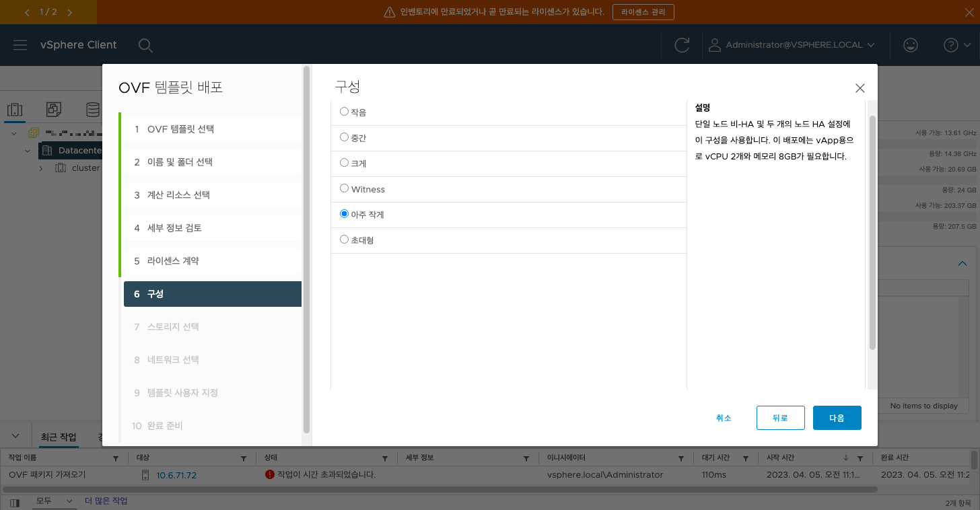Click the cluster icon in tree
The image size is (980, 510).
(61, 168)
